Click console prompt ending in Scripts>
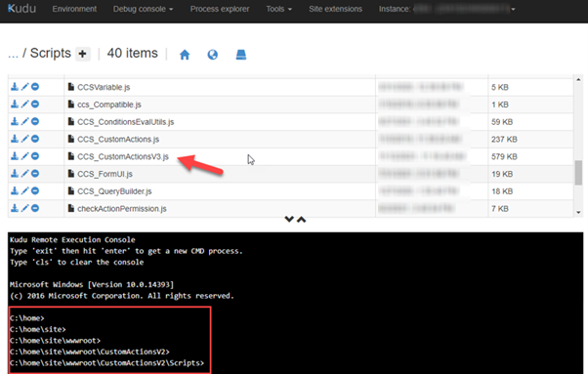 click(x=106, y=362)
